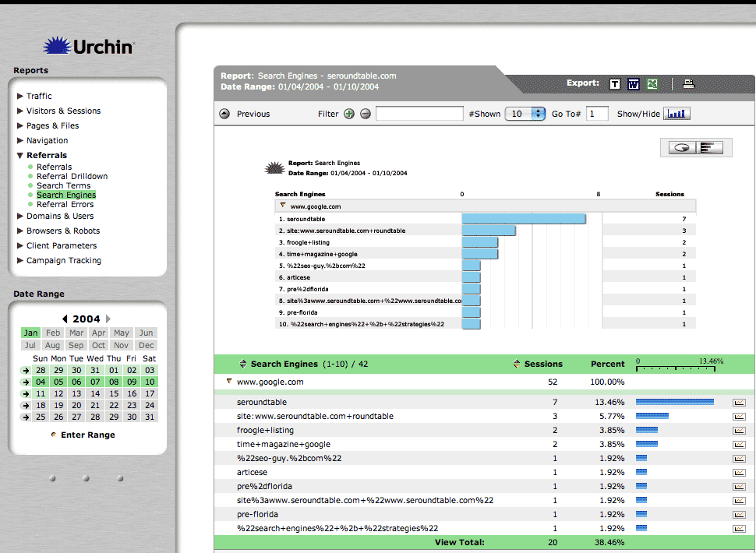Add filter with plus icon
The image size is (756, 553).
pyautogui.click(x=349, y=114)
